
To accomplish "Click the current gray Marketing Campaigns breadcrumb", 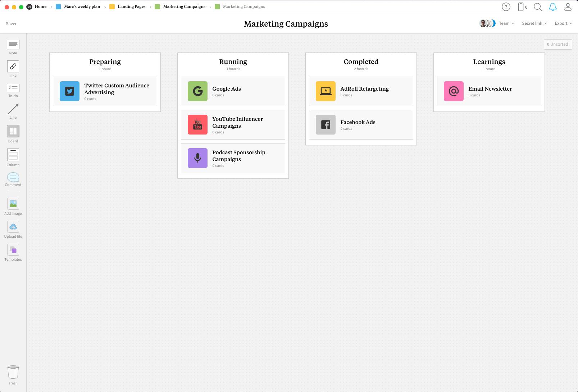I will [x=244, y=6].
